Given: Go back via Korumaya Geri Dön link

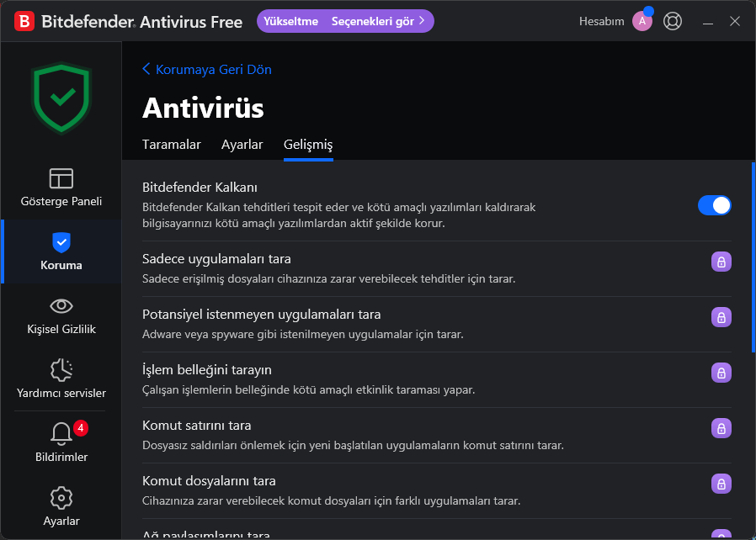Looking at the screenshot, I should point(207,69).
